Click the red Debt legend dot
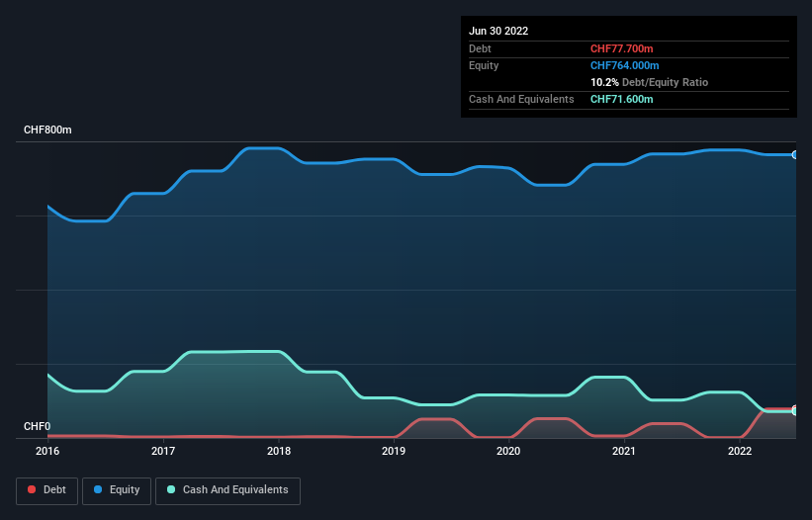This screenshot has width=812, height=520. point(32,489)
